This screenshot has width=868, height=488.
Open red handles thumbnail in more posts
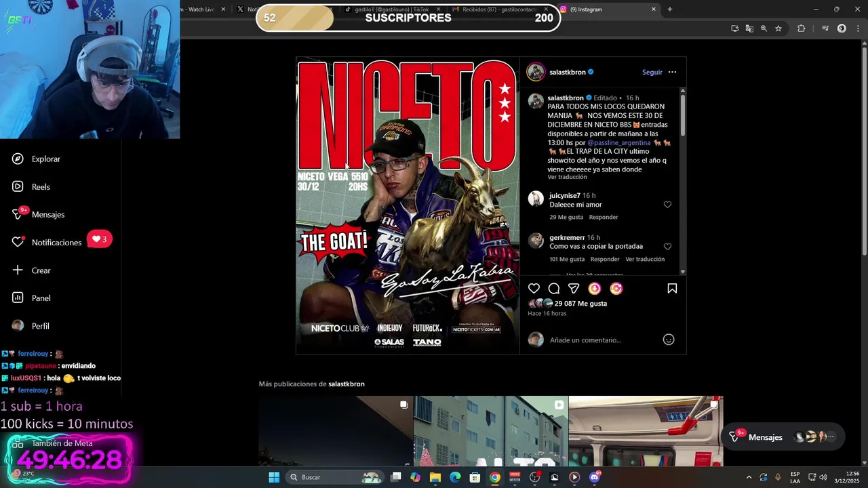(646, 431)
